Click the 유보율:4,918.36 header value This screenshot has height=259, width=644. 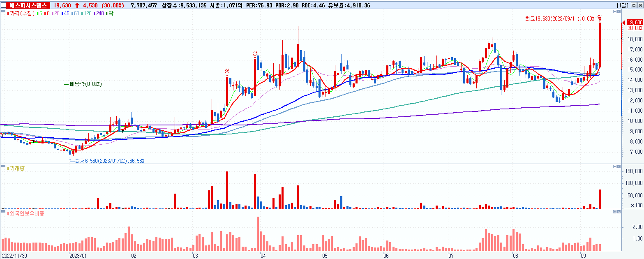point(349,5)
